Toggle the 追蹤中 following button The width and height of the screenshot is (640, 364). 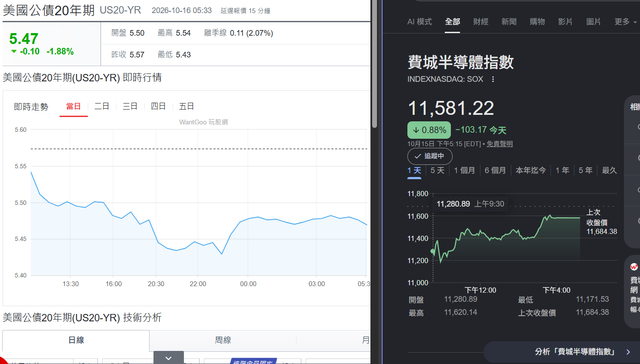pos(430,156)
